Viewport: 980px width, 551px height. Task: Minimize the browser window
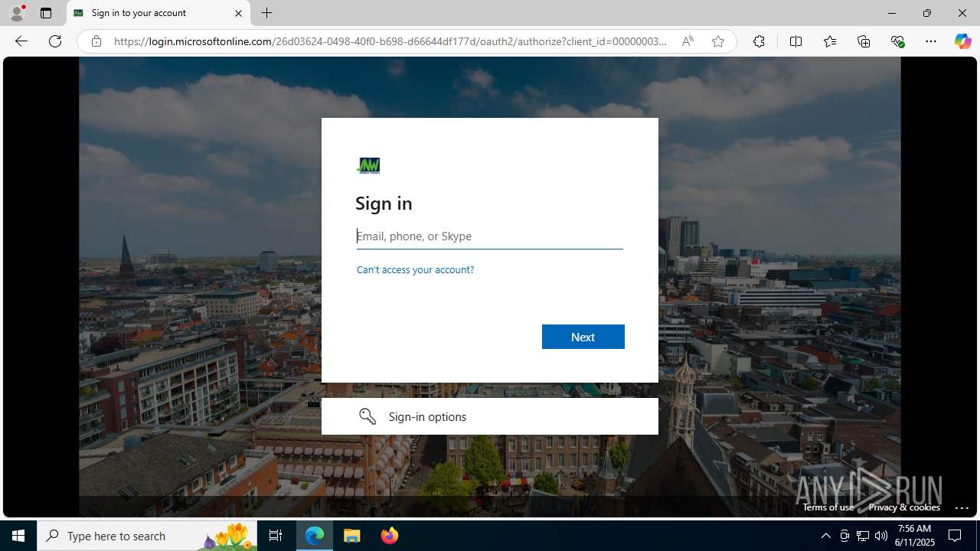[892, 13]
